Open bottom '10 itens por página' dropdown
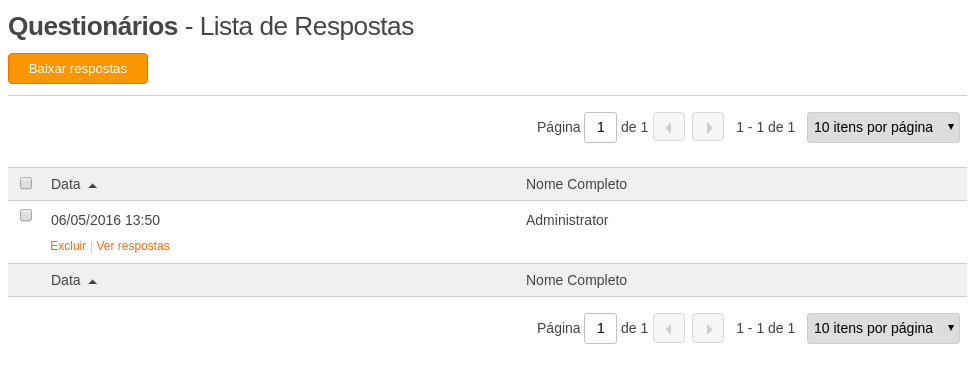975x377 pixels. click(883, 328)
